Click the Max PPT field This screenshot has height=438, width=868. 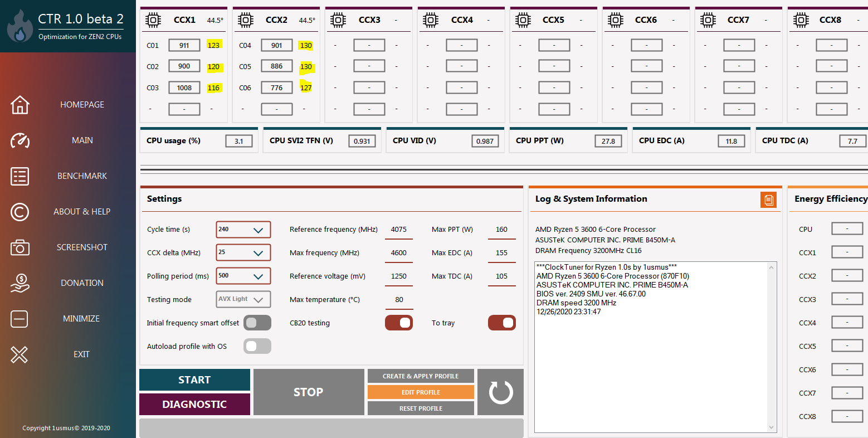501,230
